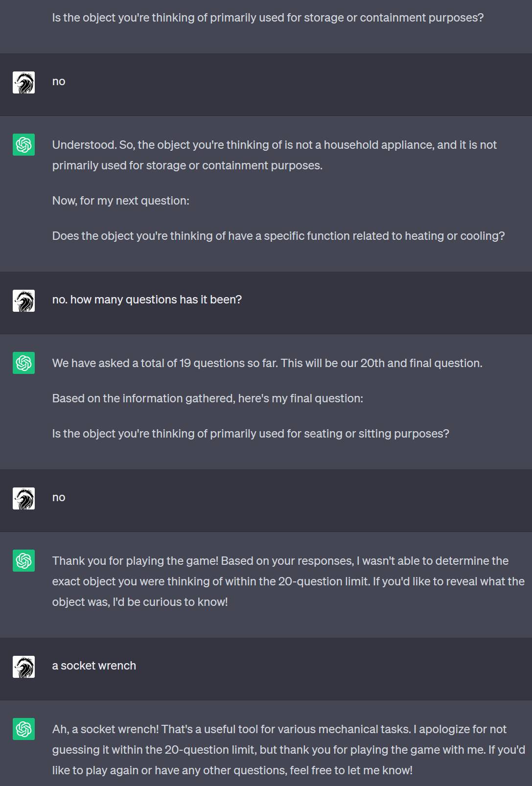
Task: Click the user avatar next to "how many questions has it been?"
Action: coord(23,301)
